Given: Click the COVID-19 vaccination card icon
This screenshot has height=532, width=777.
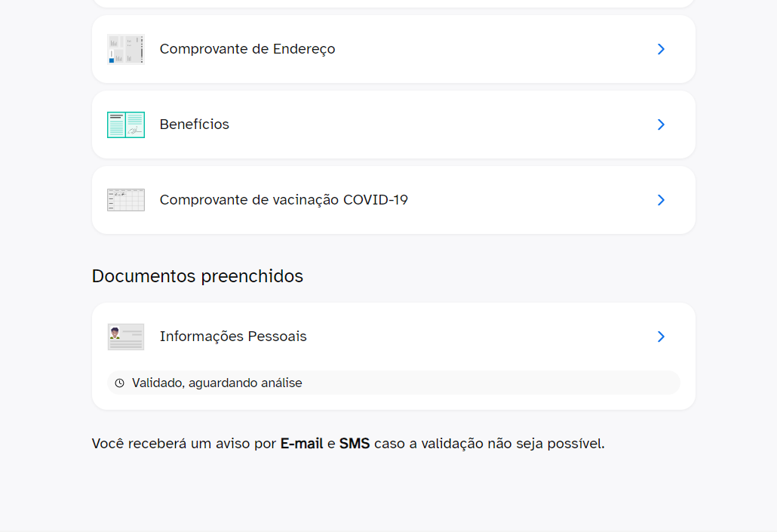Looking at the screenshot, I should click(125, 200).
